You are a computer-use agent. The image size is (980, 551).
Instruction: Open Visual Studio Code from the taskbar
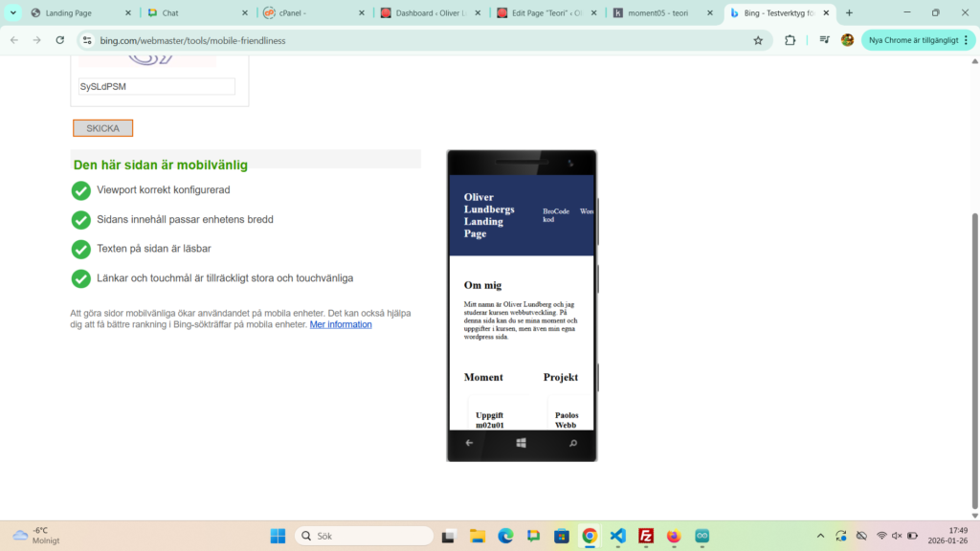pyautogui.click(x=617, y=536)
